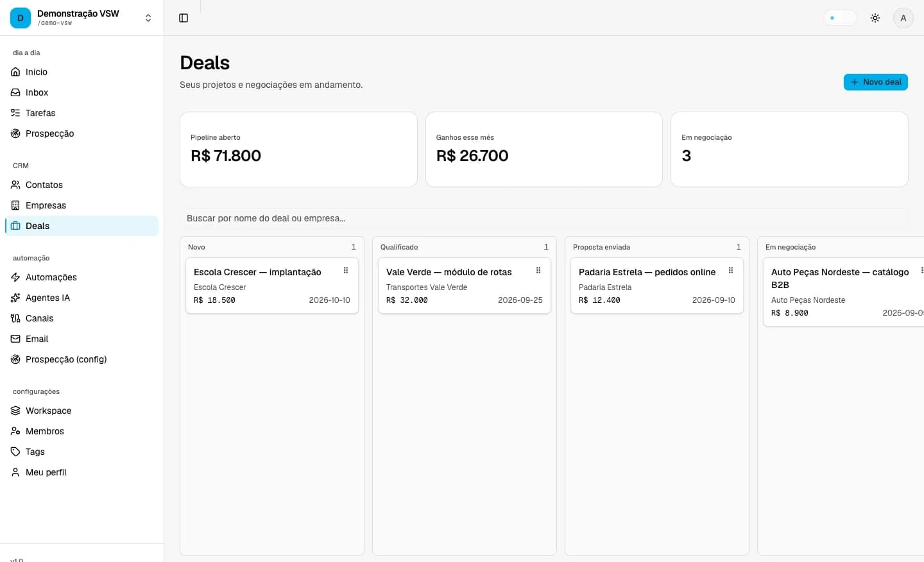
Task: Open Prospecção (config) menu item
Action: pos(82,359)
